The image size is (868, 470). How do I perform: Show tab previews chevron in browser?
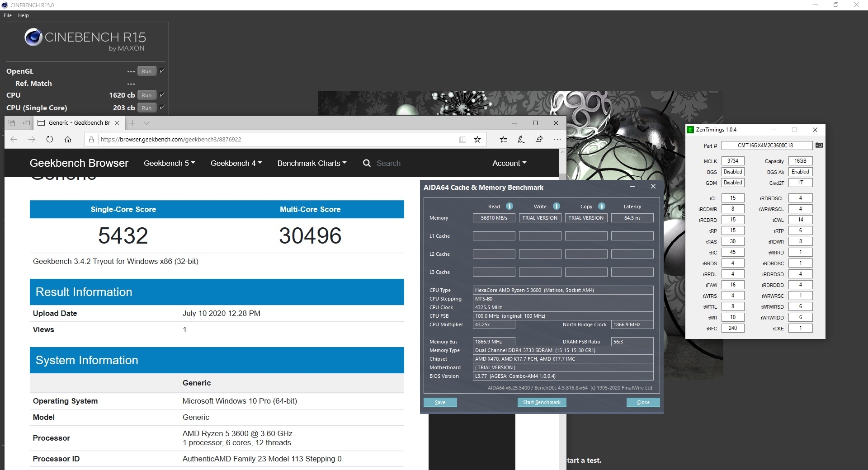click(x=146, y=123)
